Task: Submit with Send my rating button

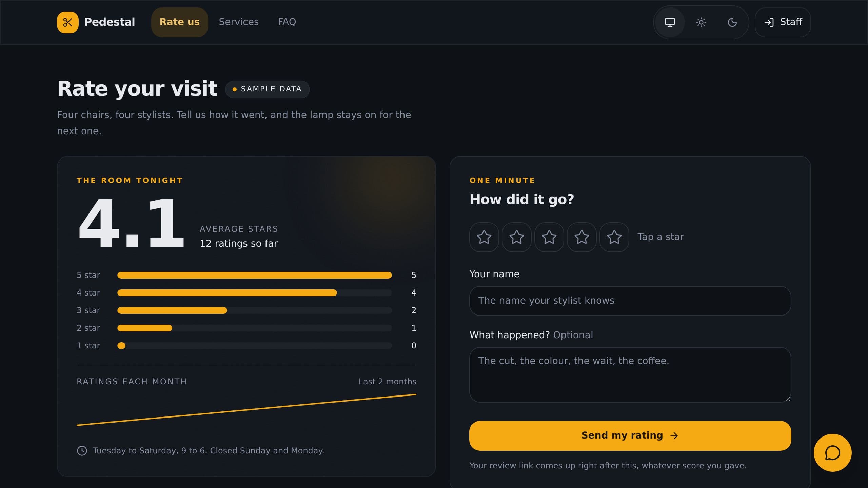Action: click(630, 436)
